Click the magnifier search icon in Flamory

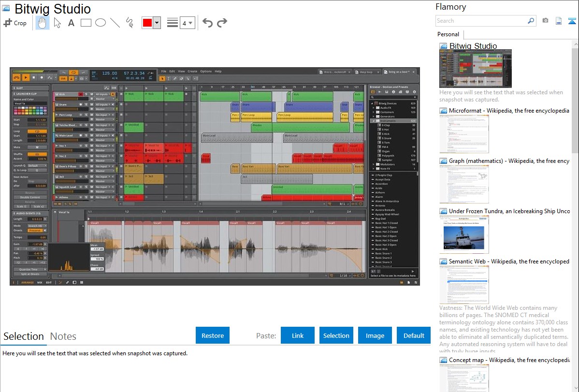pyautogui.click(x=531, y=21)
